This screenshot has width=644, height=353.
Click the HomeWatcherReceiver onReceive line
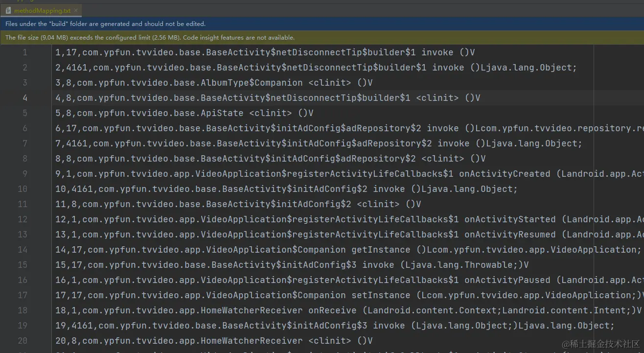coord(348,310)
